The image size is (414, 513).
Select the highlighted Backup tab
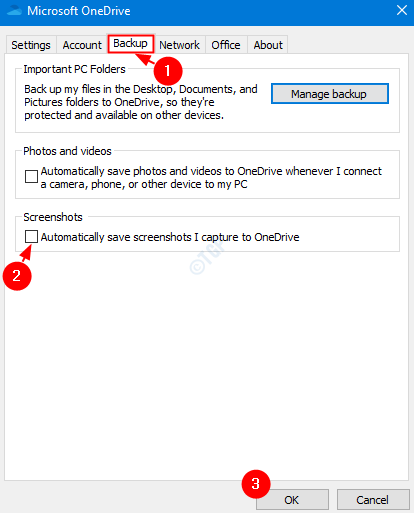coord(130,43)
